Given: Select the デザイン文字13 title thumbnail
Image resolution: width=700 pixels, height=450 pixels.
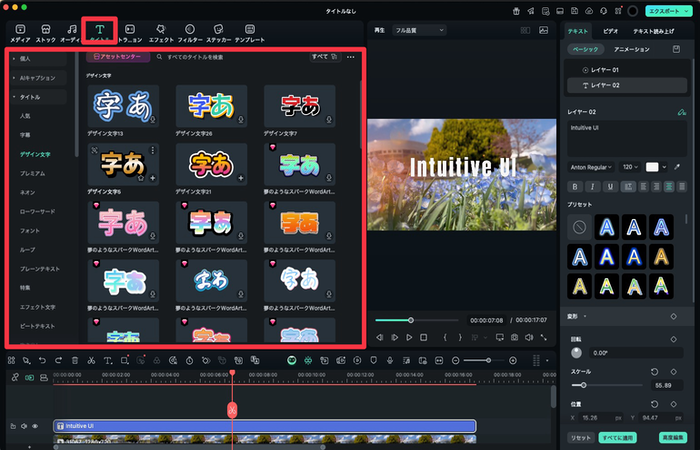Looking at the screenshot, I should (122, 105).
